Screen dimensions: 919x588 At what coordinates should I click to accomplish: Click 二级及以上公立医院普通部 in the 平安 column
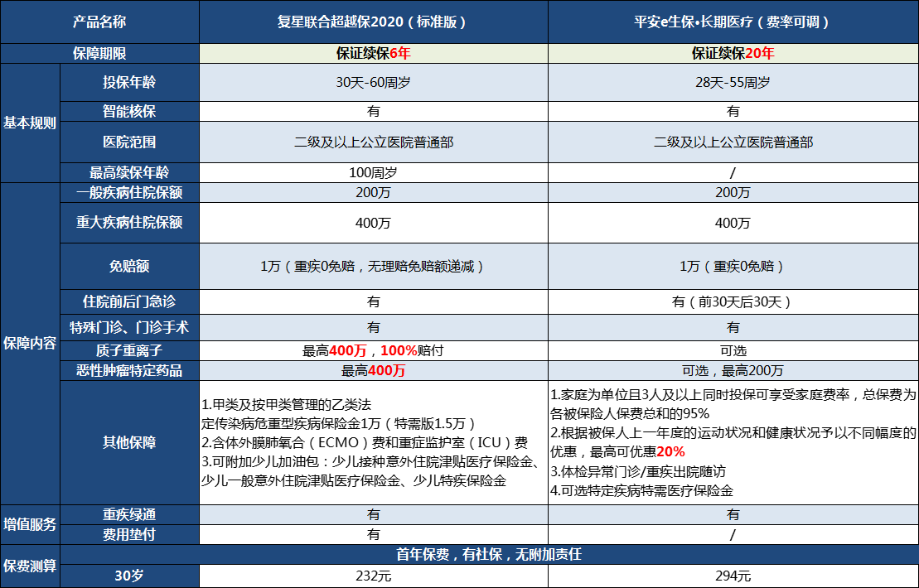tap(733, 142)
